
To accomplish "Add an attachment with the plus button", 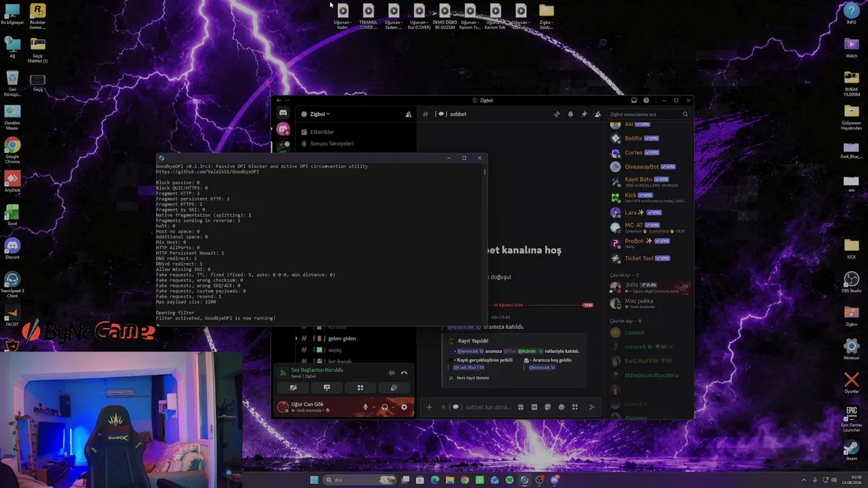I will coord(429,407).
